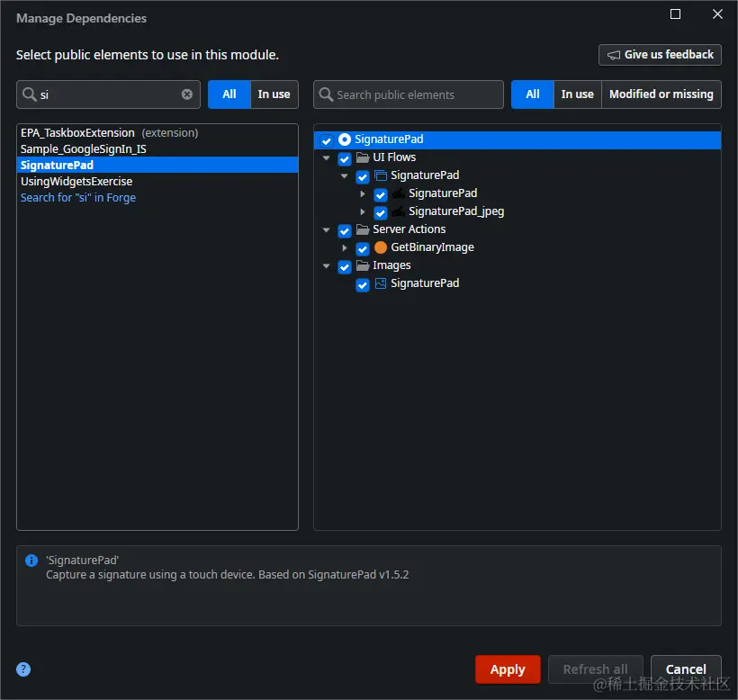Open Give us feedback
This screenshot has height=700, width=738.
coord(660,55)
